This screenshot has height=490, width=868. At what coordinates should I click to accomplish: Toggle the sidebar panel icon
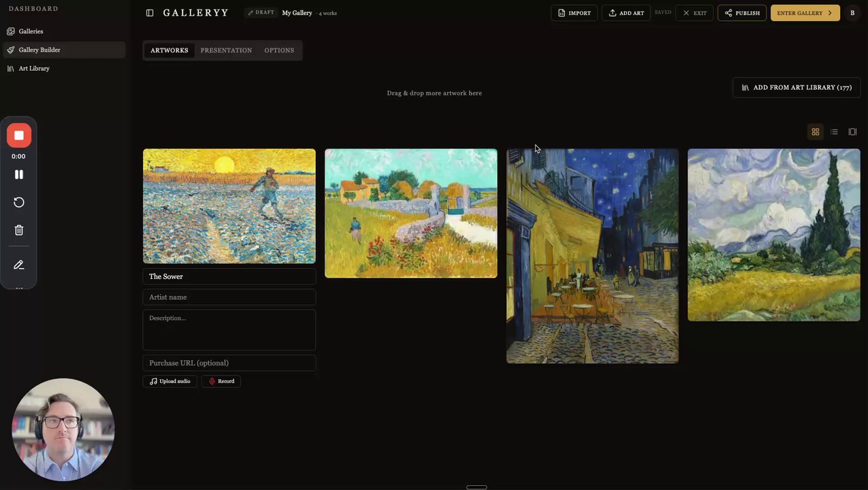(x=150, y=13)
